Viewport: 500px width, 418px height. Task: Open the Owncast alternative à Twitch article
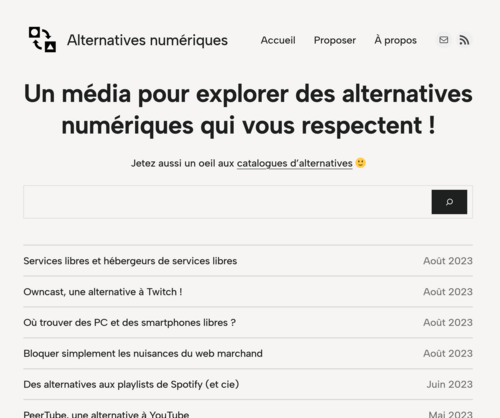(x=103, y=292)
